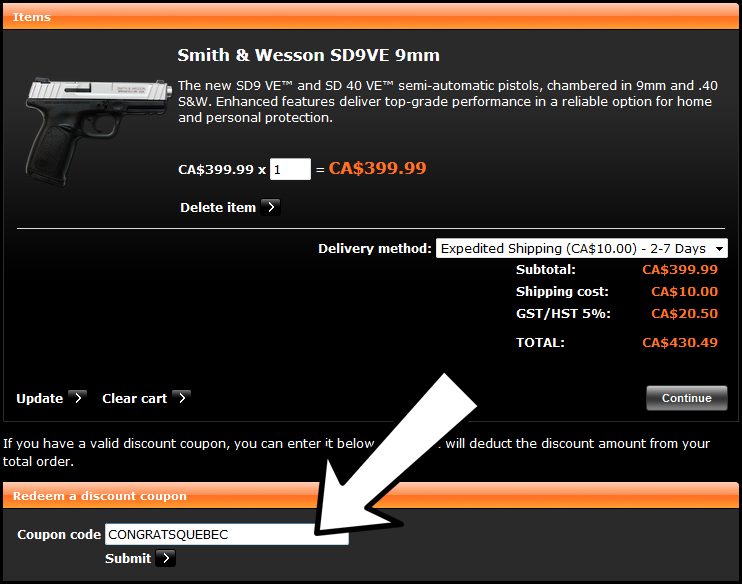Click the Shipping cost CA$10.00 value

(x=684, y=292)
